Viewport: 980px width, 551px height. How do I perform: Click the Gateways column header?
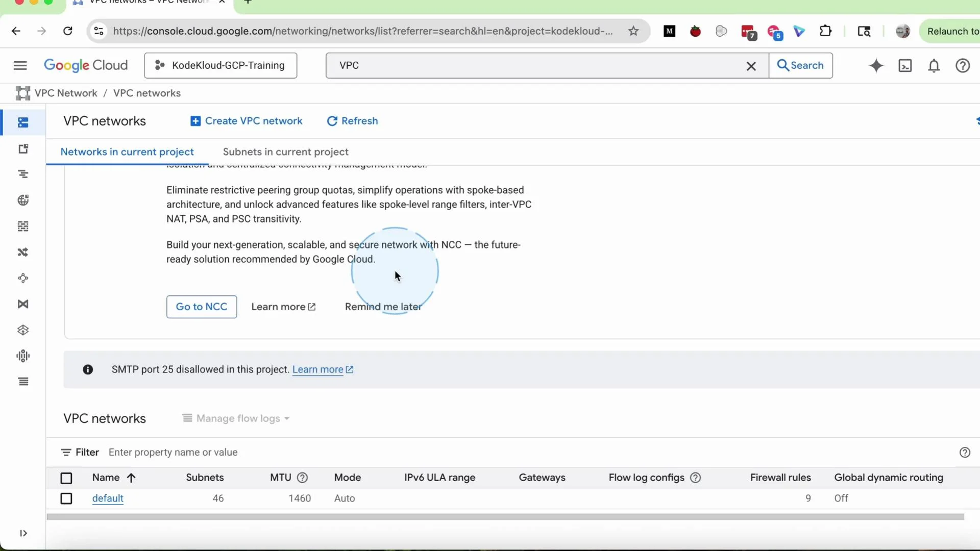(x=542, y=478)
